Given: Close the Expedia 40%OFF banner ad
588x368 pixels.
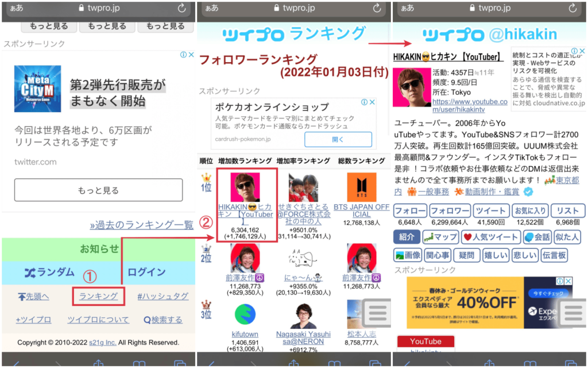Looking at the screenshot, I should [x=568, y=281].
